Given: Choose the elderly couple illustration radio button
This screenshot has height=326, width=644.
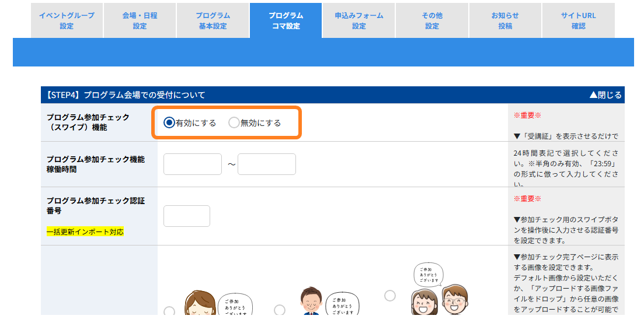Looking at the screenshot, I should tap(390, 295).
